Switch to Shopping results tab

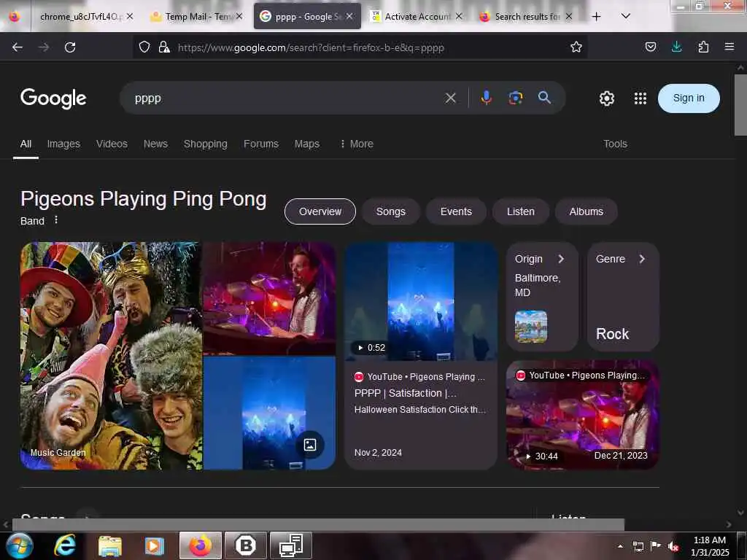tap(205, 144)
